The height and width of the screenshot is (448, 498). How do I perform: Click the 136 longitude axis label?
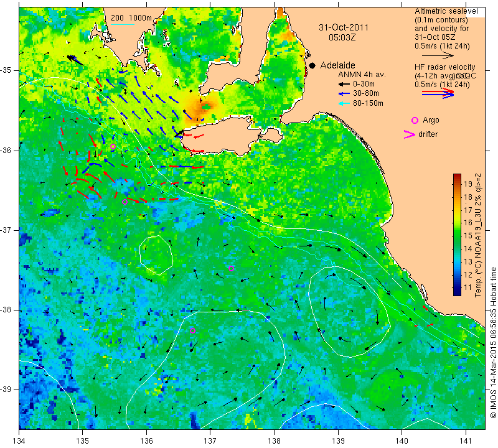pos(146,441)
